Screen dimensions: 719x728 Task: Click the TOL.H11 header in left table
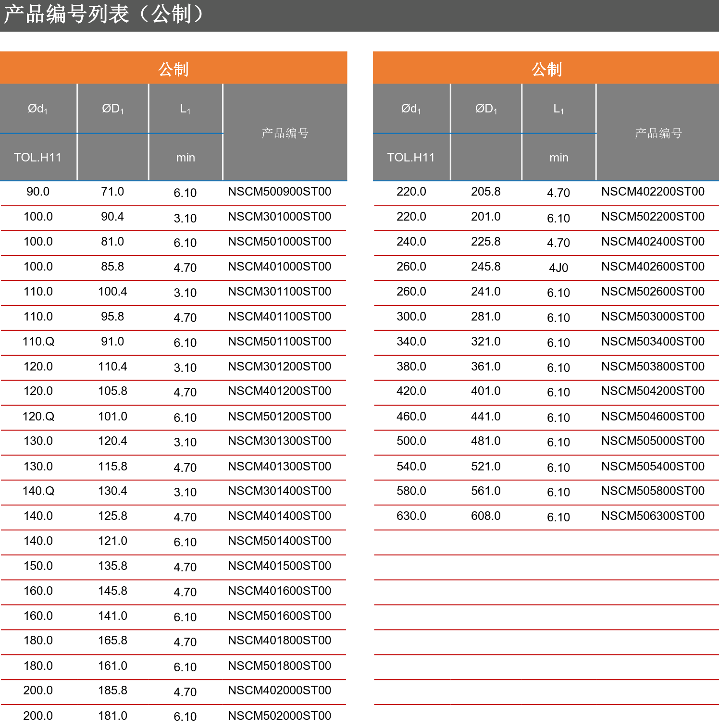tap(37, 158)
